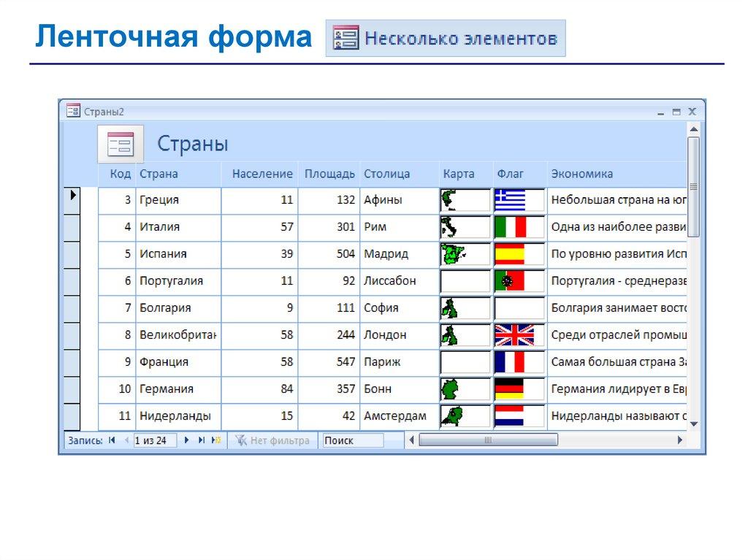Click the Столица cell containing Мадрид

[x=398, y=253]
